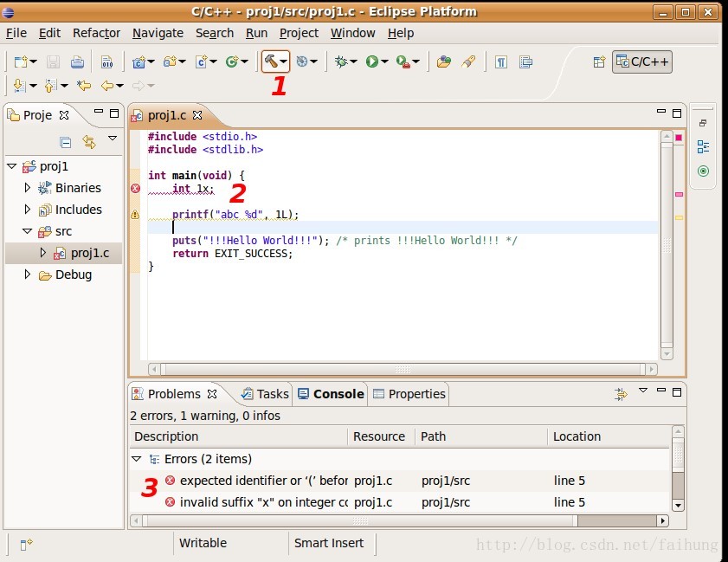Click the Previous Annotation arrow icon
Screen dimensions: 728x562
point(50,86)
